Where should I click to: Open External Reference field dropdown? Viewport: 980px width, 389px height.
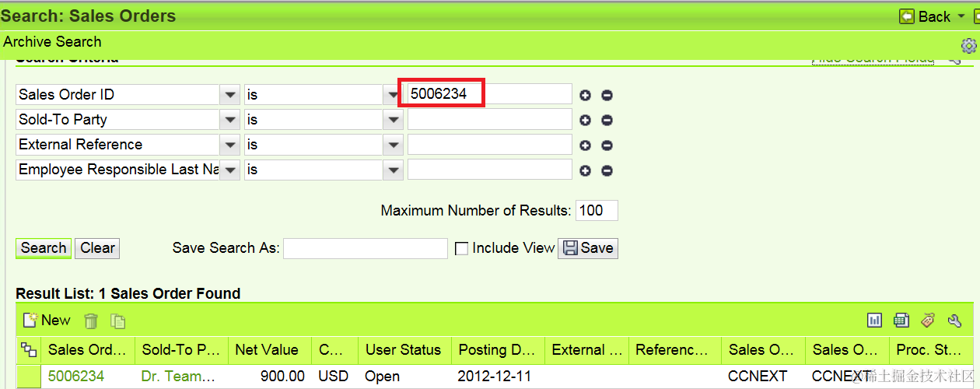coord(229,145)
